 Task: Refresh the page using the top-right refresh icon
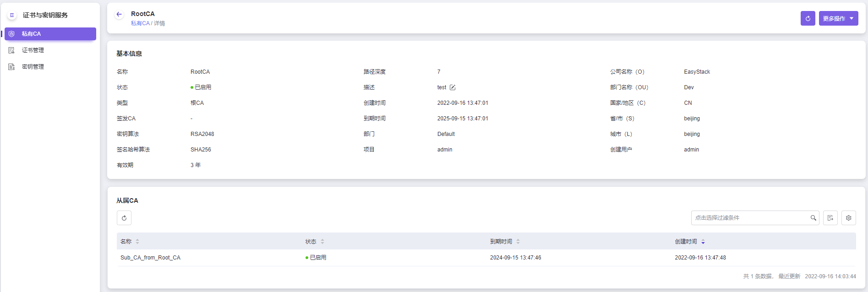click(x=808, y=18)
